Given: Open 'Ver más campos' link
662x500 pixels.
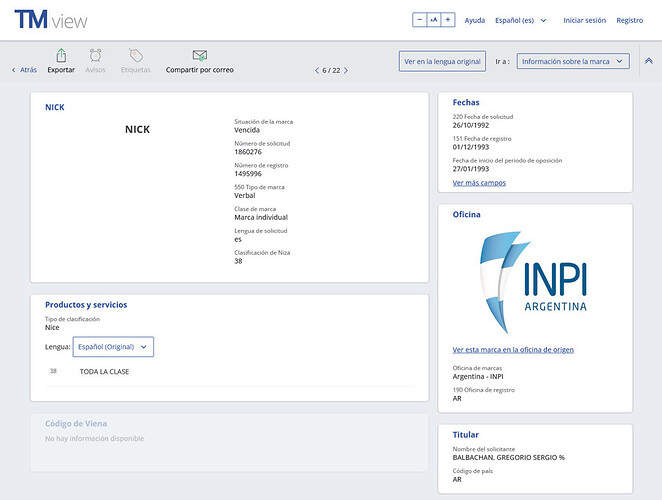Looking at the screenshot, I should [479, 183].
